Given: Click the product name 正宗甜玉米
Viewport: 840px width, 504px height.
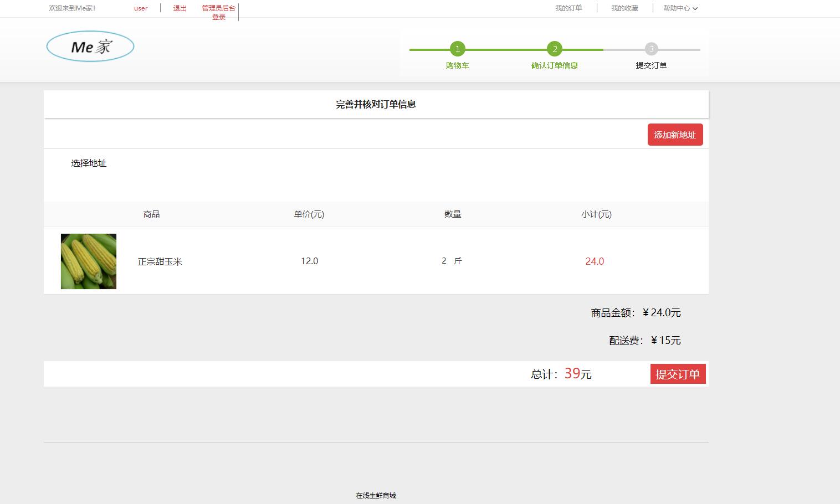Looking at the screenshot, I should click(160, 261).
